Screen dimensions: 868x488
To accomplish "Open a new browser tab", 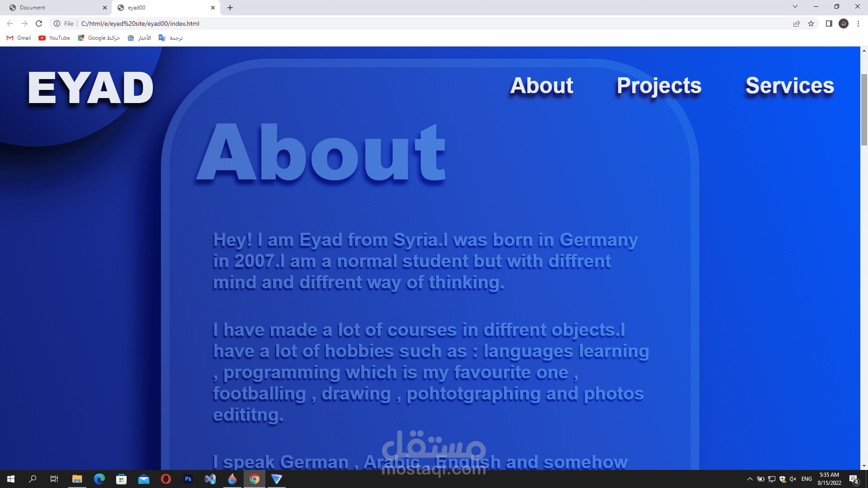I will 230,8.
